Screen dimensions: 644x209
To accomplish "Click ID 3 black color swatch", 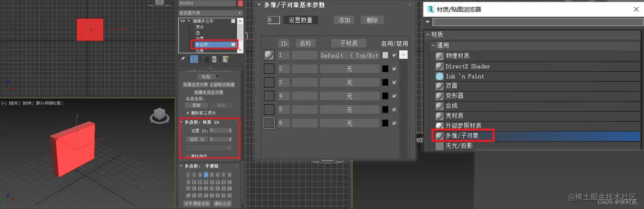I will click(x=385, y=82).
